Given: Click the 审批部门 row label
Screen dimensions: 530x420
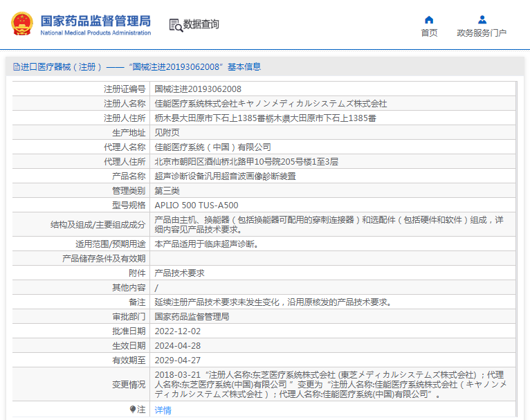Looking at the screenshot, I should point(129,317).
